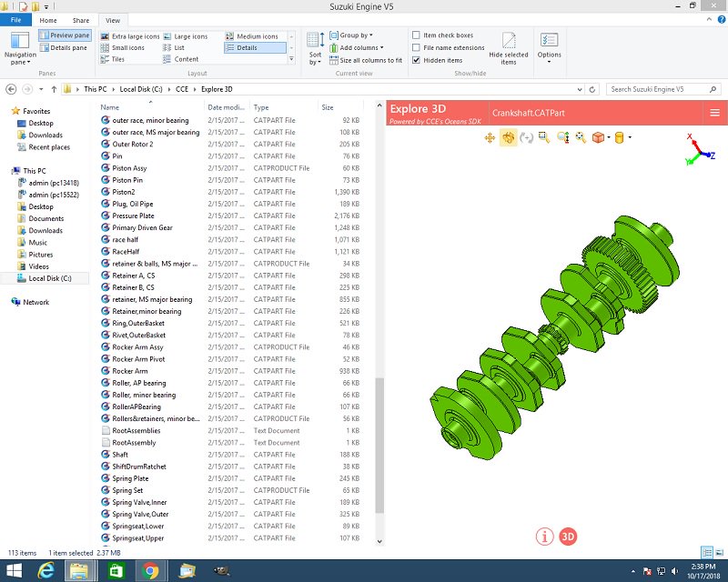
Task: Switch to the Home ribbon tab
Action: pyautogui.click(x=48, y=20)
